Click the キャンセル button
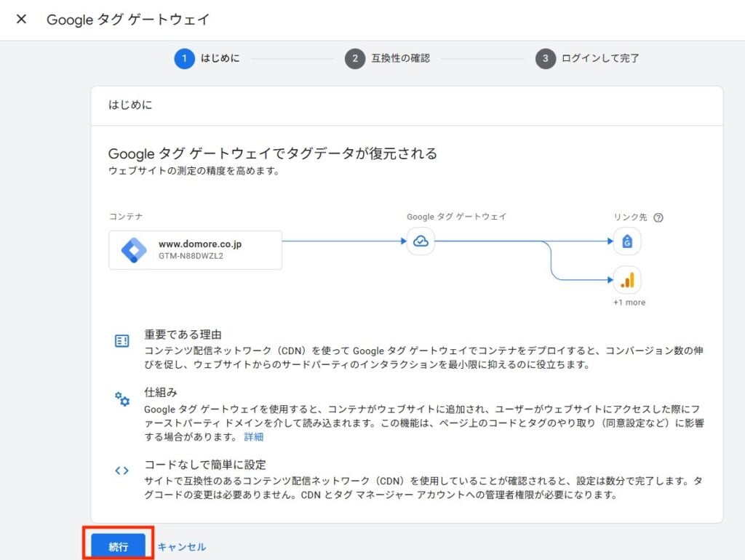 181,547
